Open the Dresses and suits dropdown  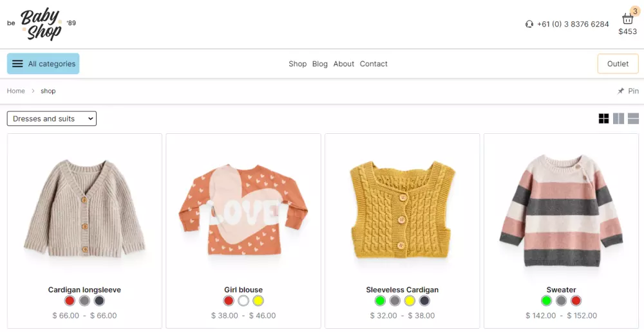click(x=52, y=118)
